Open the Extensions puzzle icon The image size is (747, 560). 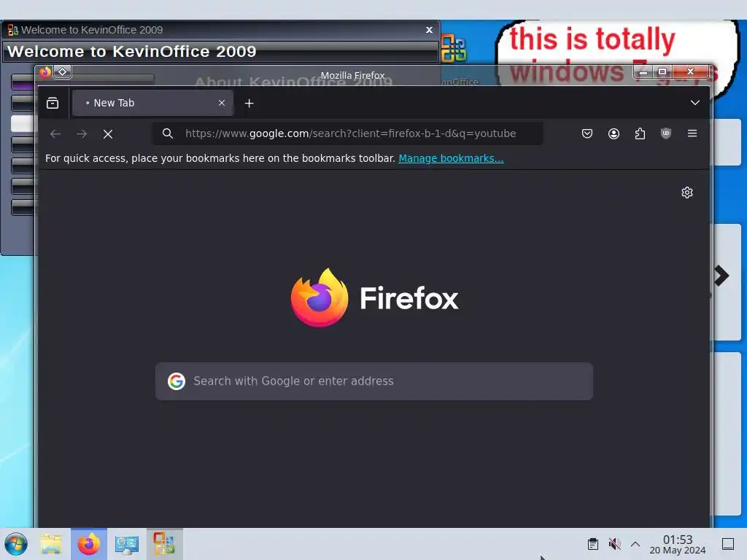point(640,133)
